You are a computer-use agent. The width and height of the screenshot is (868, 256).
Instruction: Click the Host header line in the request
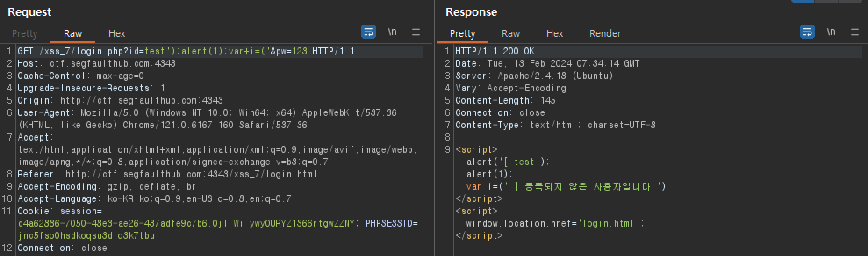click(97, 64)
